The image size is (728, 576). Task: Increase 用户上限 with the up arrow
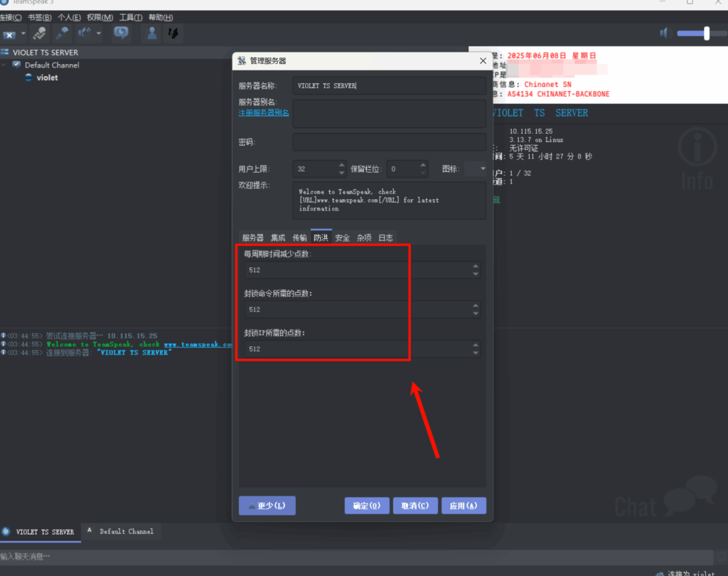coord(342,165)
